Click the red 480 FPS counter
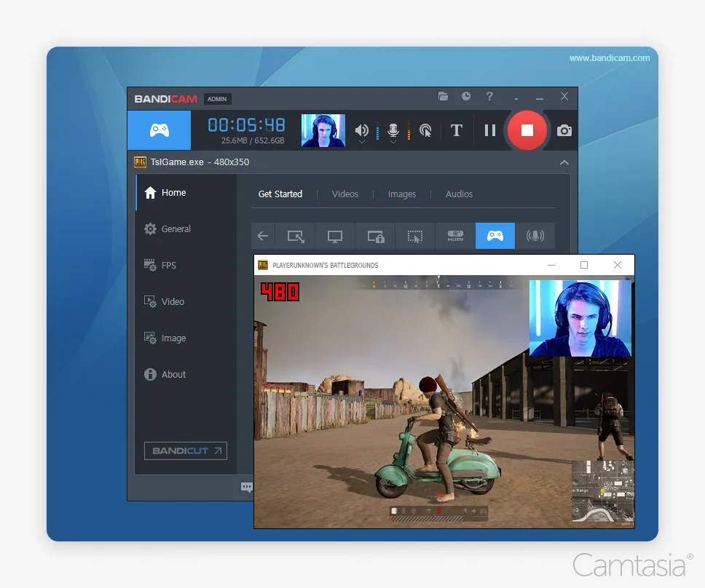 280,292
